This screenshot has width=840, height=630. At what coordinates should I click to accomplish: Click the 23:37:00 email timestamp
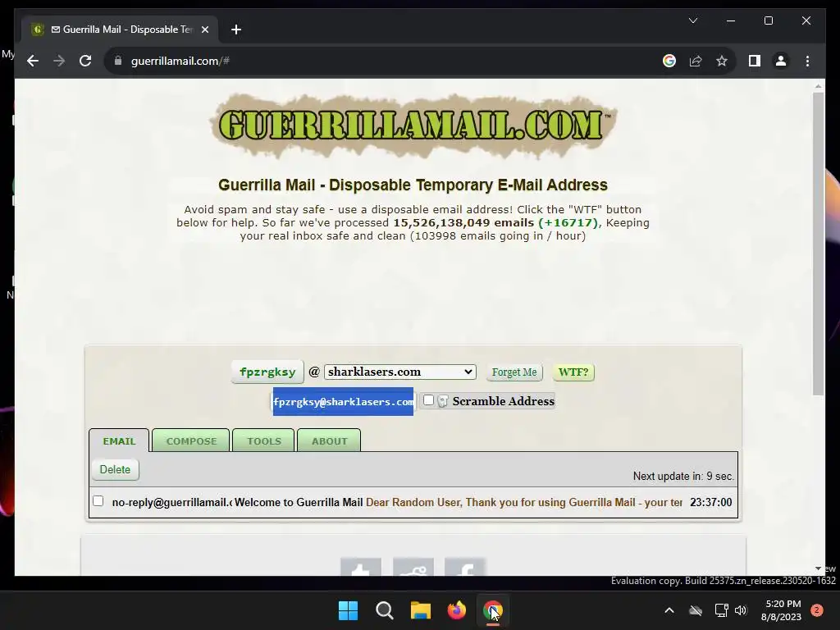click(x=710, y=503)
